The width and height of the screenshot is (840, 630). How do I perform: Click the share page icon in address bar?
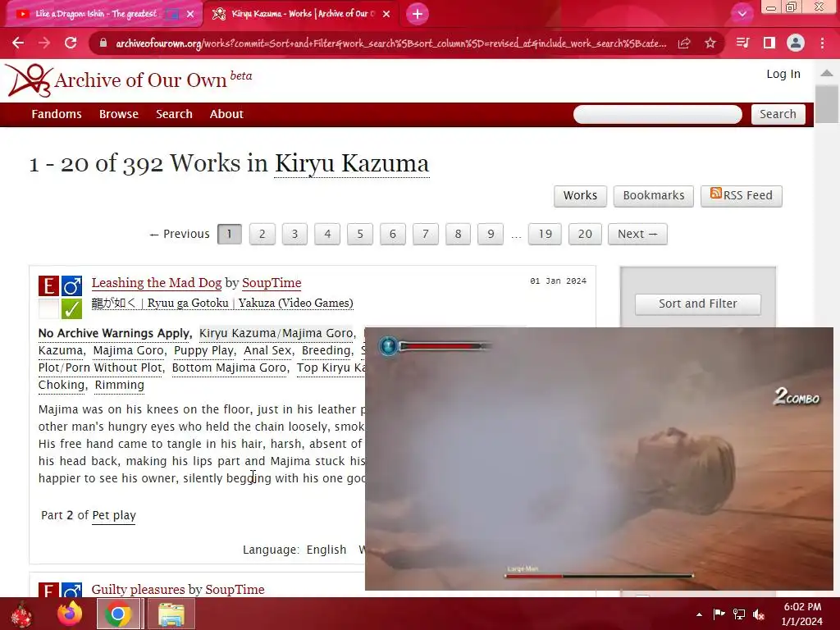click(x=684, y=43)
